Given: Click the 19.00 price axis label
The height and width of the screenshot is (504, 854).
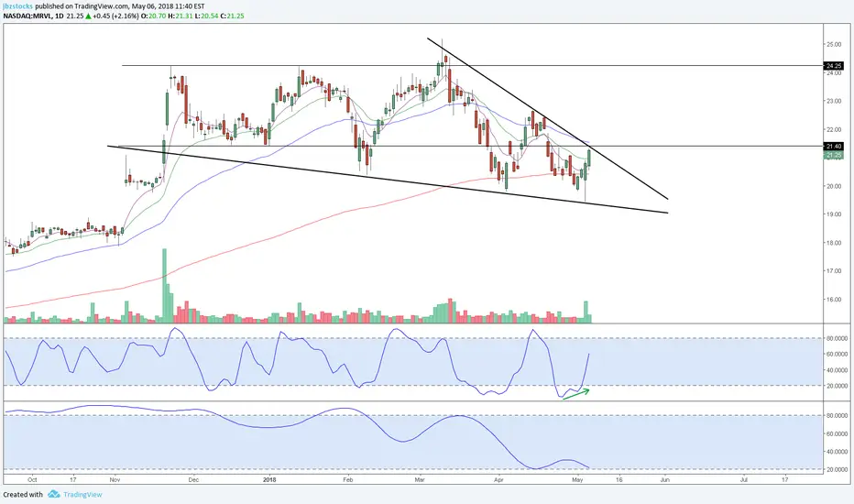Looking at the screenshot, I should (834, 214).
